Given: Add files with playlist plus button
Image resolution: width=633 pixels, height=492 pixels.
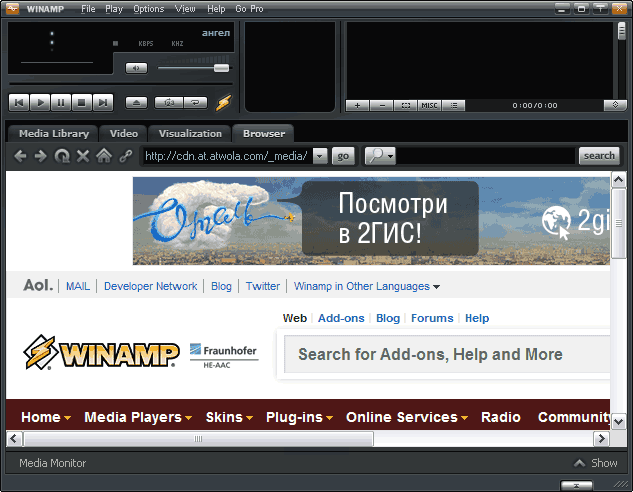Looking at the screenshot, I should tap(357, 105).
